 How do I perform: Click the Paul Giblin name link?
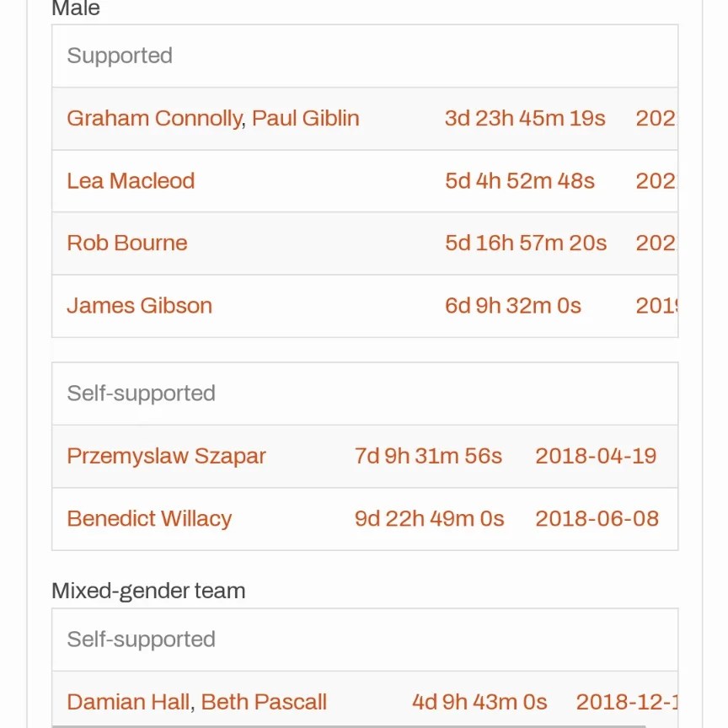[x=306, y=119]
